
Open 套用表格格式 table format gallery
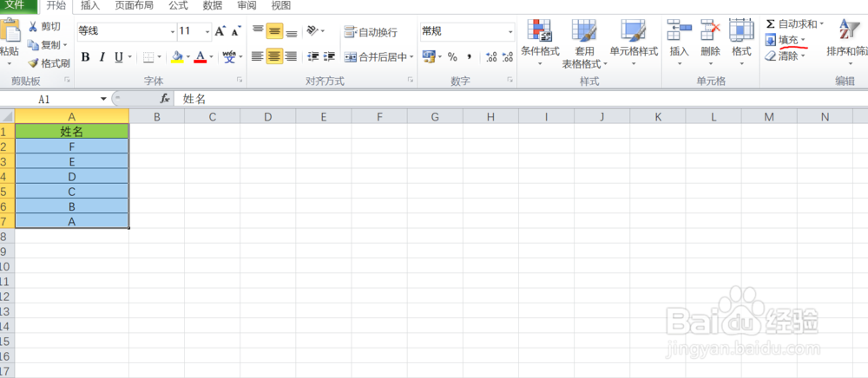point(584,43)
